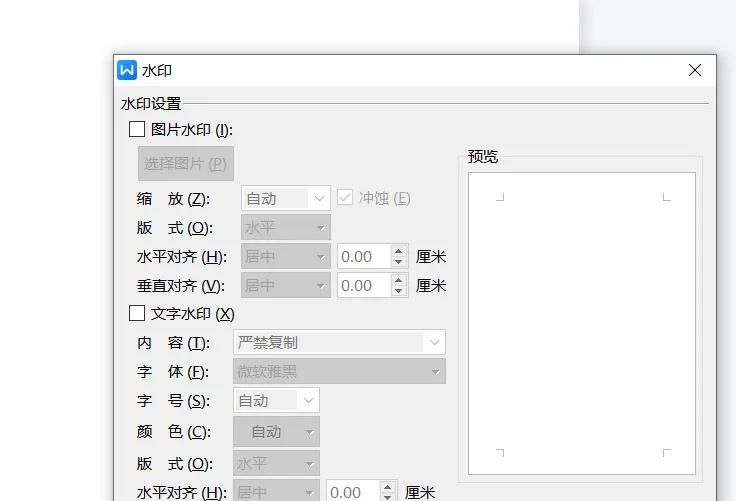The width and height of the screenshot is (736, 501).
Task: Close the 水印 dialog window
Action: point(695,70)
